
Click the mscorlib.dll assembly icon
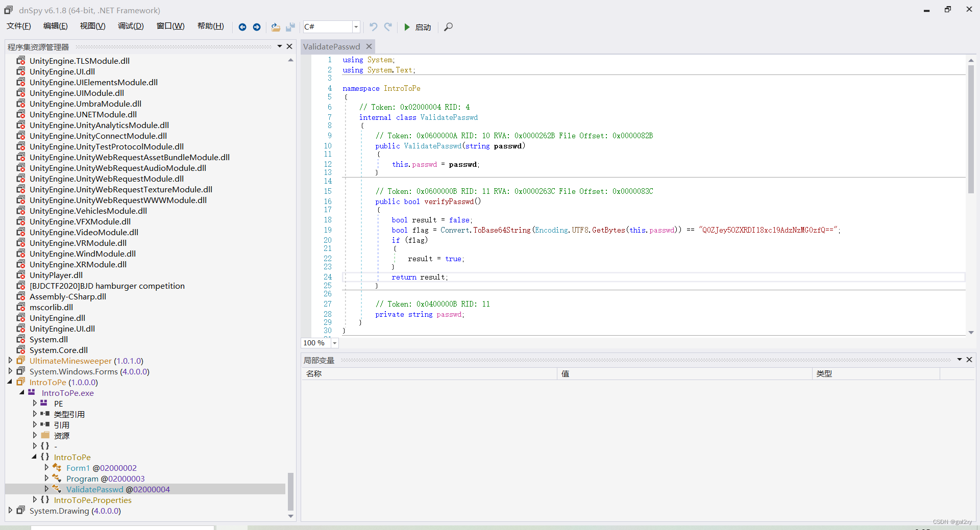click(21, 307)
